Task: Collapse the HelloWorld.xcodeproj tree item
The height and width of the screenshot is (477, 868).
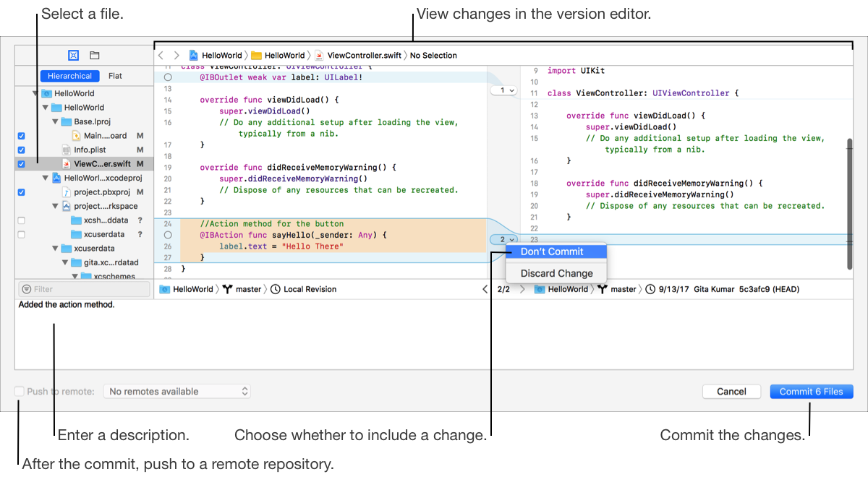Action: (x=46, y=178)
